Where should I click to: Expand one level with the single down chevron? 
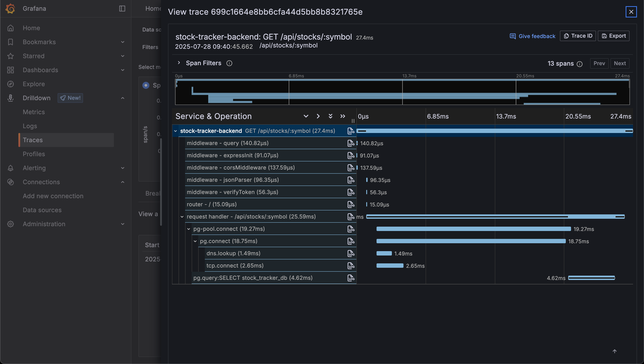[x=306, y=116]
